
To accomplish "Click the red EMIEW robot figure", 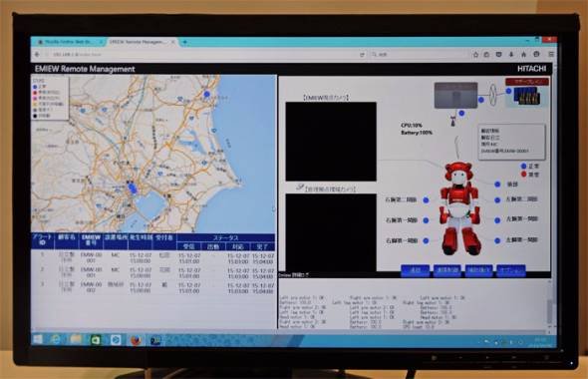I will tap(460, 208).
